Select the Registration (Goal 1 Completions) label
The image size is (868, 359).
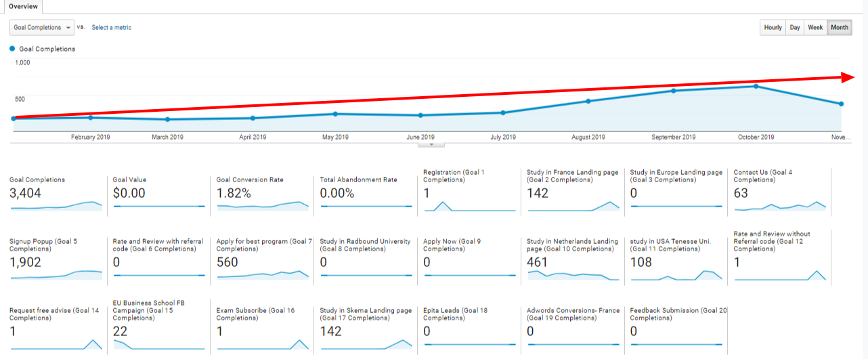point(454,176)
